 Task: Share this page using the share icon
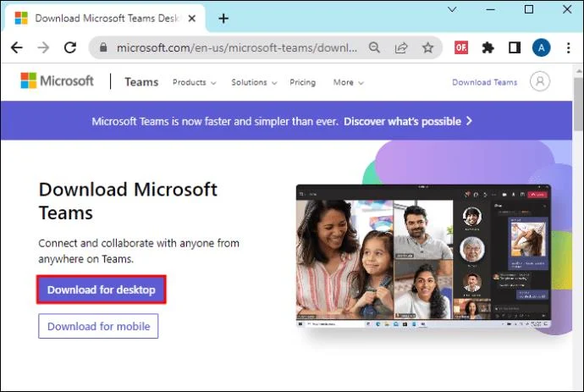pos(401,47)
